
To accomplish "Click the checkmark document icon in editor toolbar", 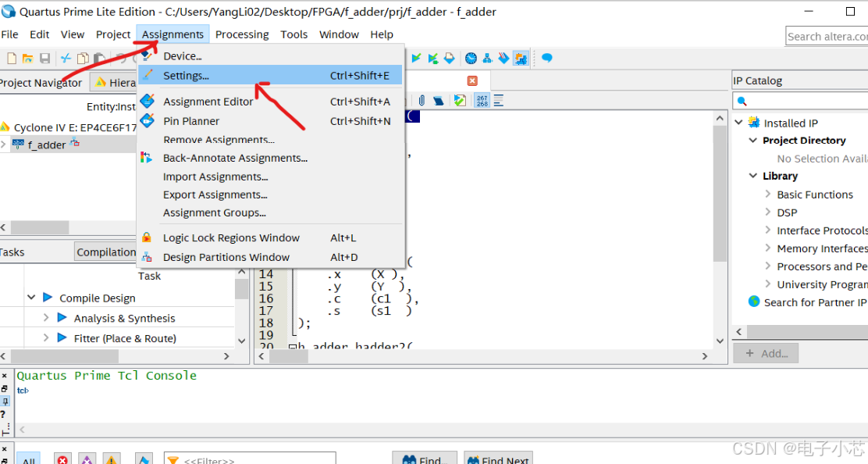I will (x=460, y=100).
